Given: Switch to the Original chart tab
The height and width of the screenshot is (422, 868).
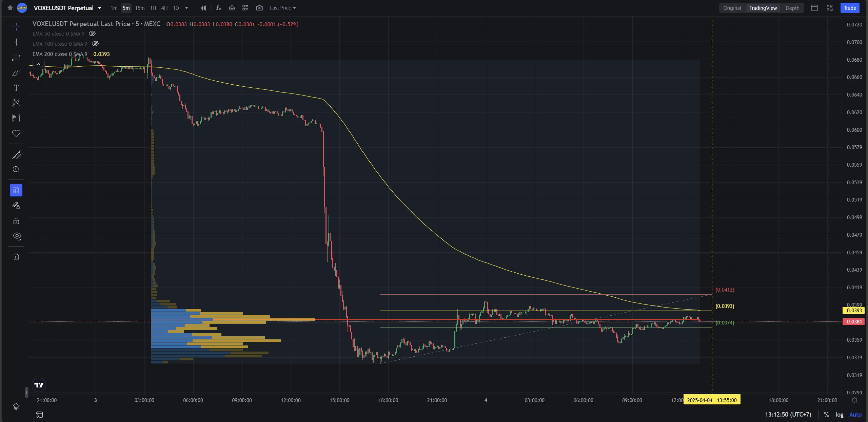Looking at the screenshot, I should click(732, 8).
